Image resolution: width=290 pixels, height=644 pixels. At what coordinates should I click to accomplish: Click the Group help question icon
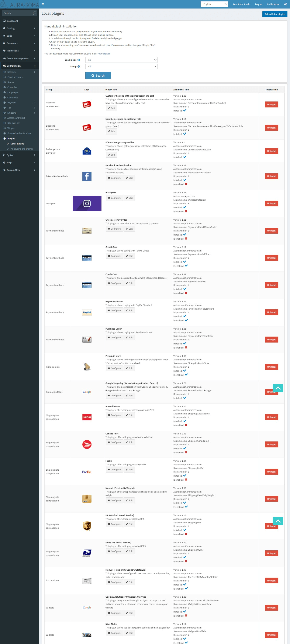pyautogui.click(x=79, y=67)
